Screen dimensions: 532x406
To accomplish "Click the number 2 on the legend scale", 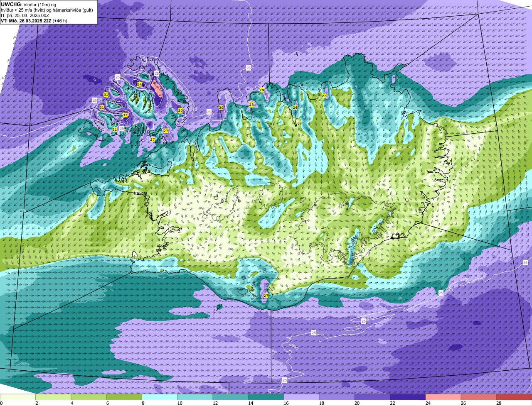I will coord(37,403).
